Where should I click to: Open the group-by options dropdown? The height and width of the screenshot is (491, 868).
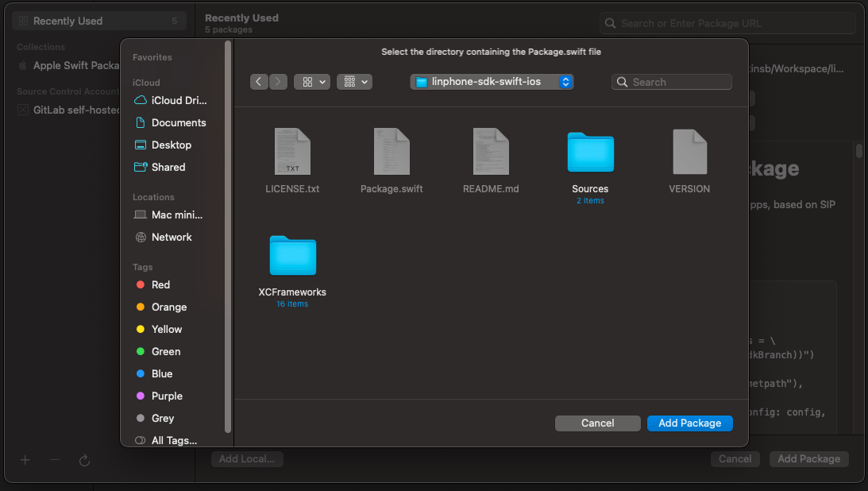(354, 82)
